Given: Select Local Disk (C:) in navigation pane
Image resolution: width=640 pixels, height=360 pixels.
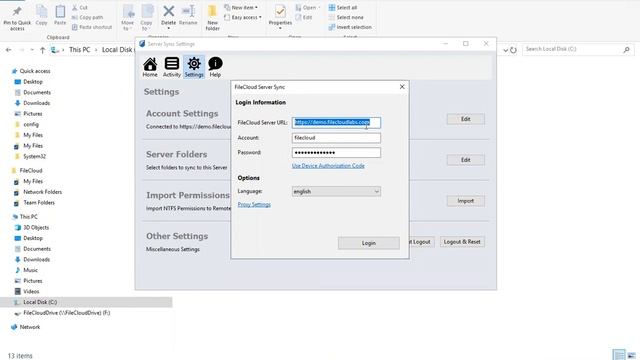Looking at the screenshot, I should point(86,302).
